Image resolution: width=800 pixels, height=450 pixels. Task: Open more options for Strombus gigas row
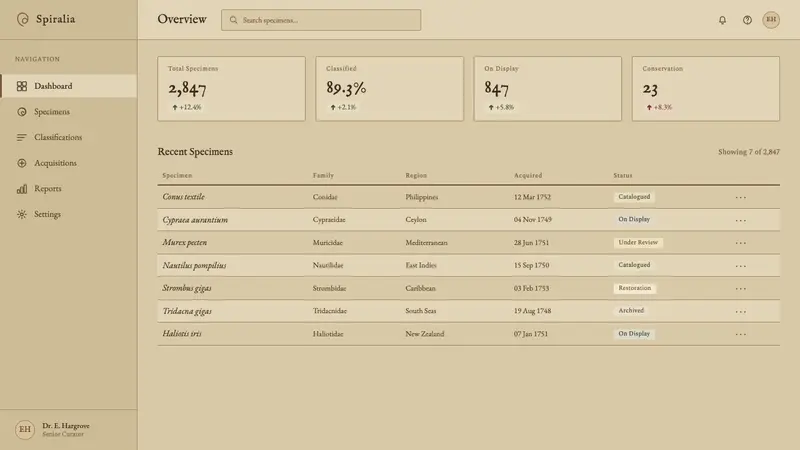[x=741, y=289]
